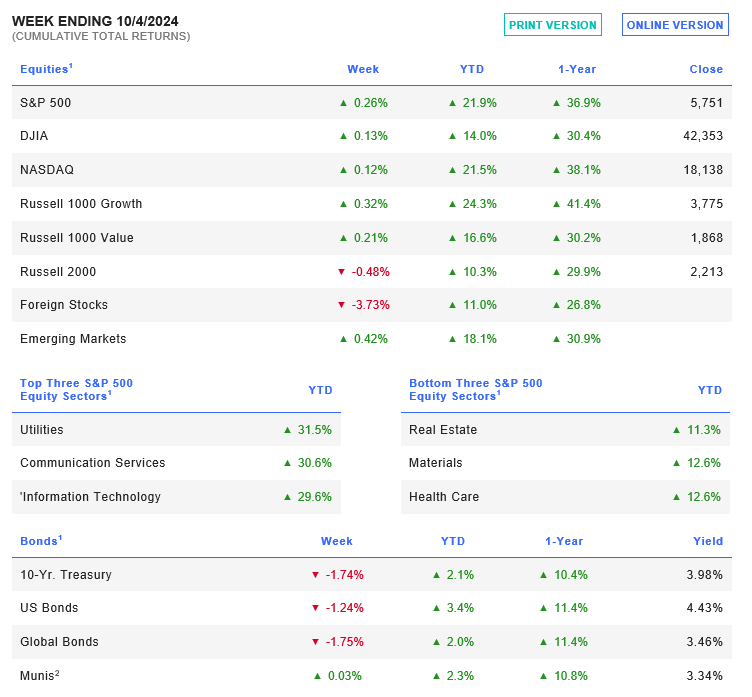752x697 pixels.
Task: Select the Communication Services sector row
Action: tap(176, 463)
